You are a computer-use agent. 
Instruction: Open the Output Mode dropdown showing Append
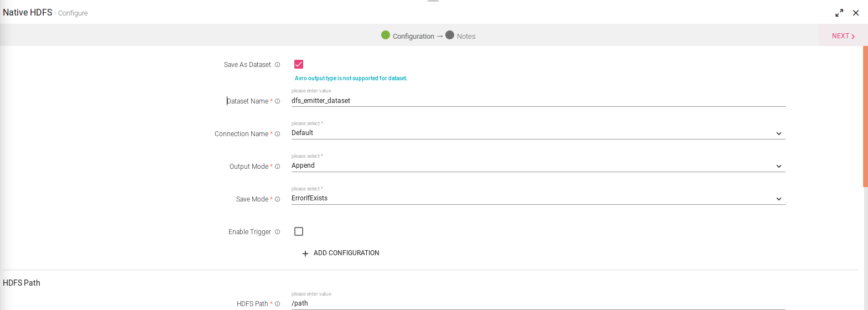(538, 166)
